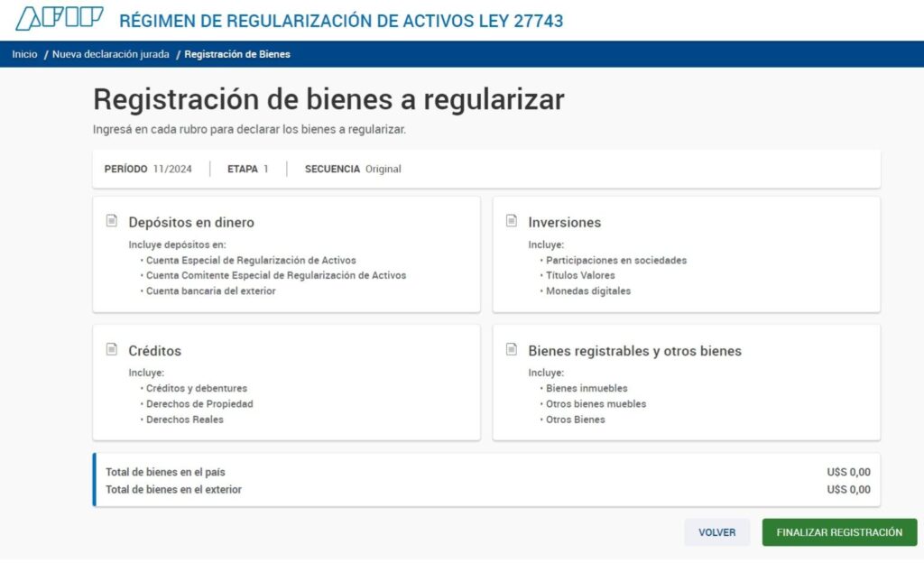Open the Depósitos en dinero heading
Image resolution: width=924 pixels, height=572 pixels.
tap(191, 222)
